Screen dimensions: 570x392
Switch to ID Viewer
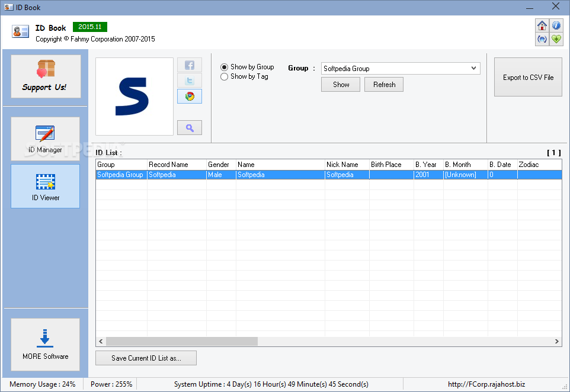(46, 186)
